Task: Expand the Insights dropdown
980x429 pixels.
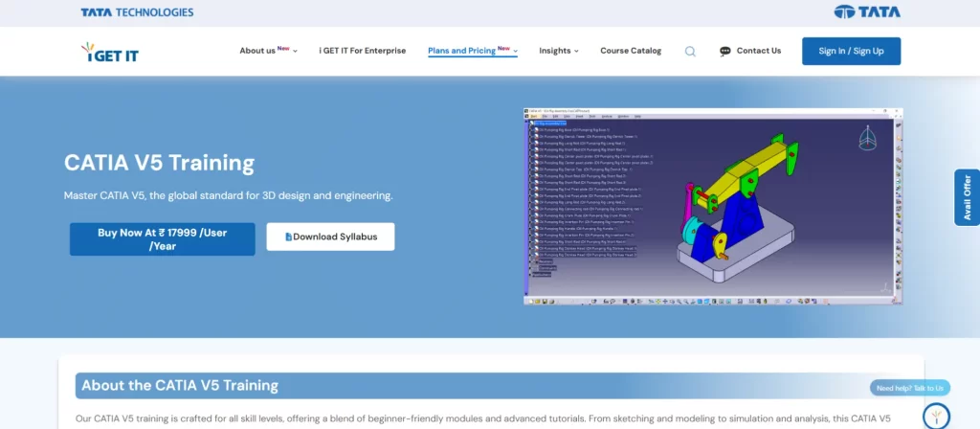Action: pyautogui.click(x=559, y=51)
